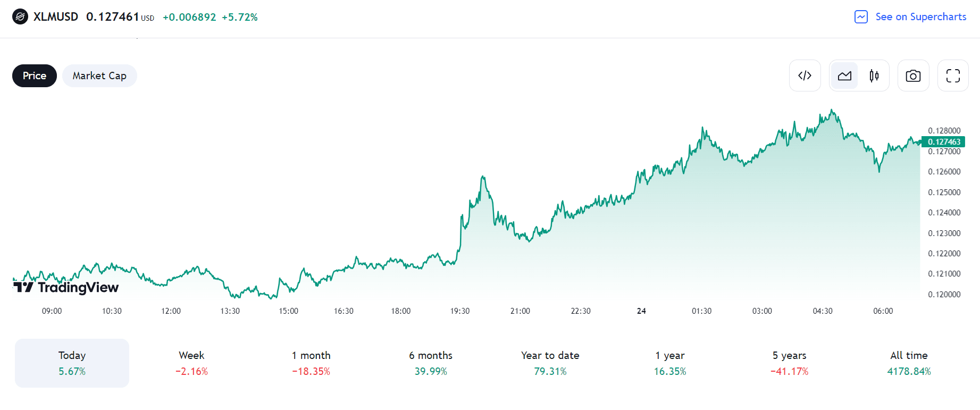Click the current price label 0.127463
Image resolution: width=980 pixels, height=410 pixels.
(944, 142)
